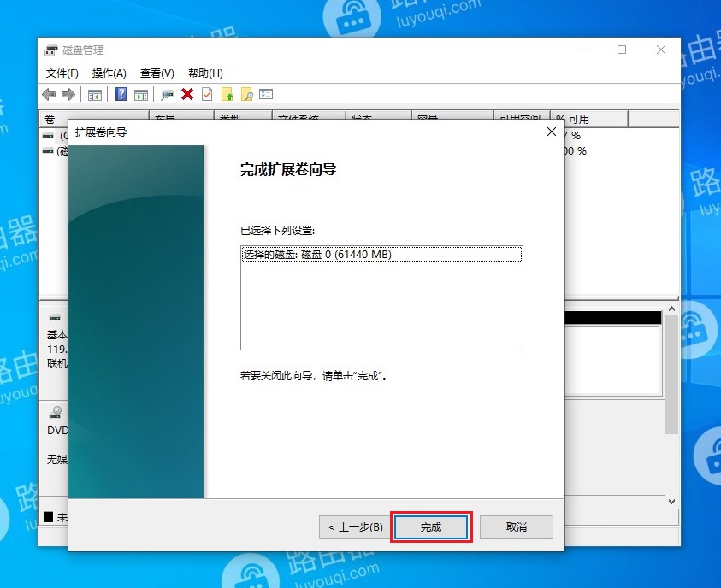Click the yellow folder green arrow icon
This screenshot has height=588, width=721.
pyautogui.click(x=228, y=94)
